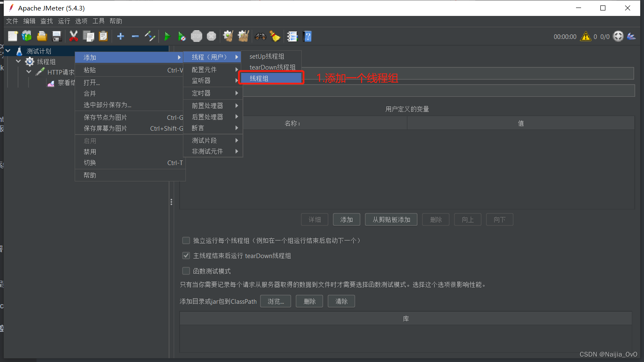Click the 浏览... button for ClassPath

[x=276, y=301]
